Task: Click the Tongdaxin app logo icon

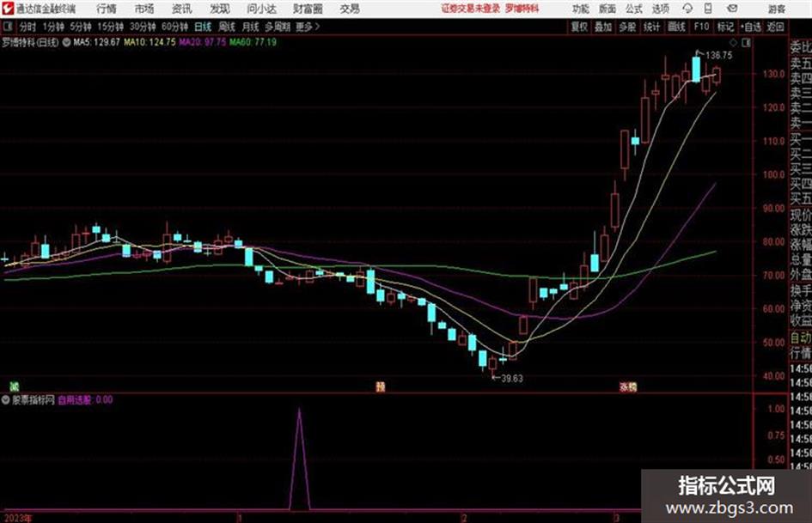Action: (7, 9)
